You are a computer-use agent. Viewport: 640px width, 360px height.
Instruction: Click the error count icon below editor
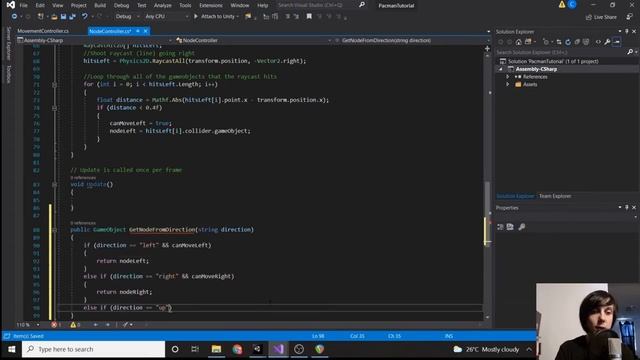tap(54, 325)
